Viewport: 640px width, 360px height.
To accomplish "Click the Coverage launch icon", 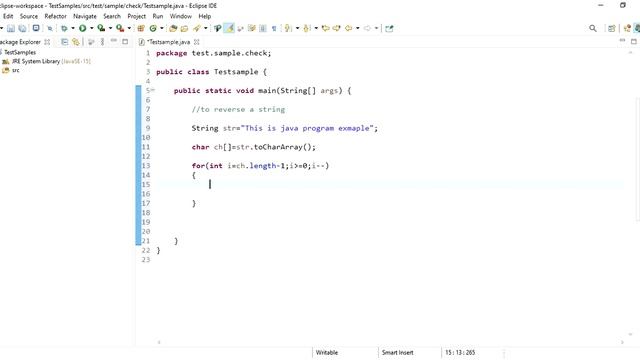I will tap(101, 28).
